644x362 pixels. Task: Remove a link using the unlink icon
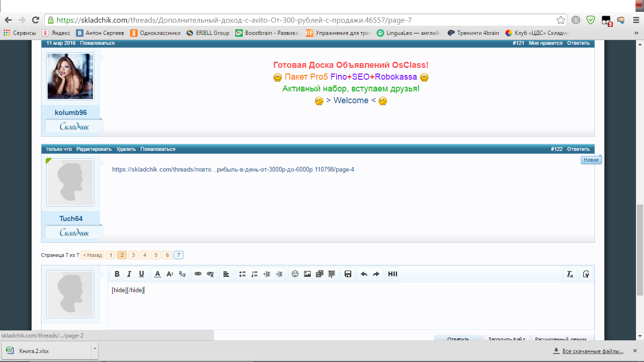(211, 274)
